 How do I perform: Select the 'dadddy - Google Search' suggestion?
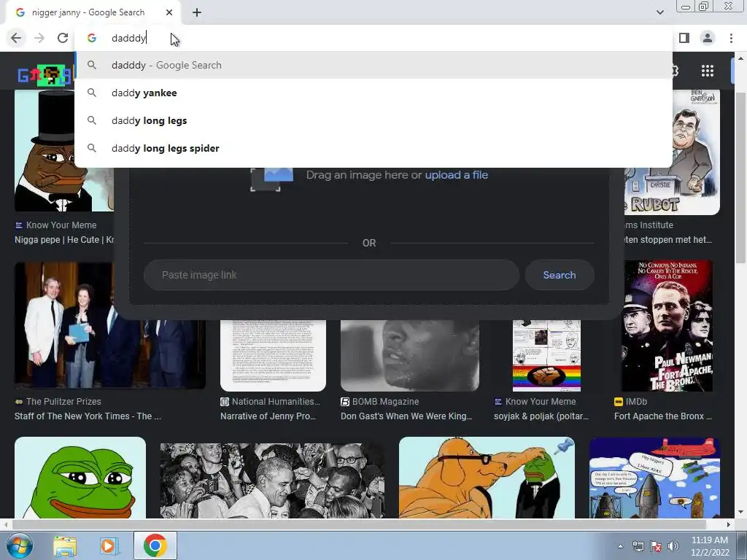pyautogui.click(x=373, y=65)
